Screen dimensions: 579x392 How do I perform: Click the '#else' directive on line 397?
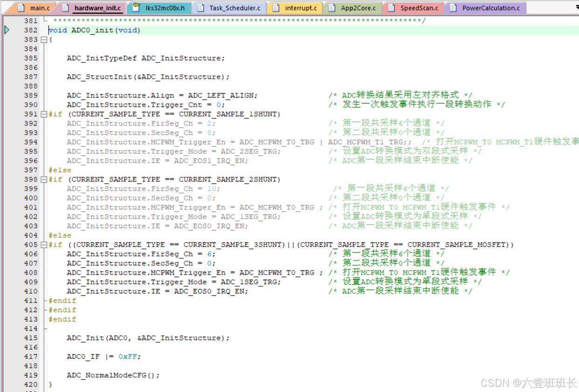click(x=60, y=170)
